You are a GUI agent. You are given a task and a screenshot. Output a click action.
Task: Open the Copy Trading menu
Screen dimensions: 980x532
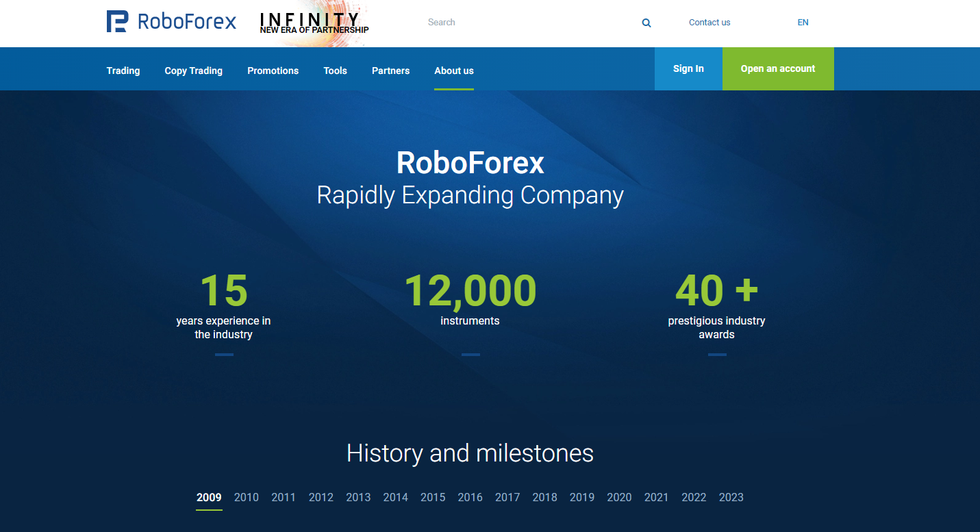click(x=193, y=71)
